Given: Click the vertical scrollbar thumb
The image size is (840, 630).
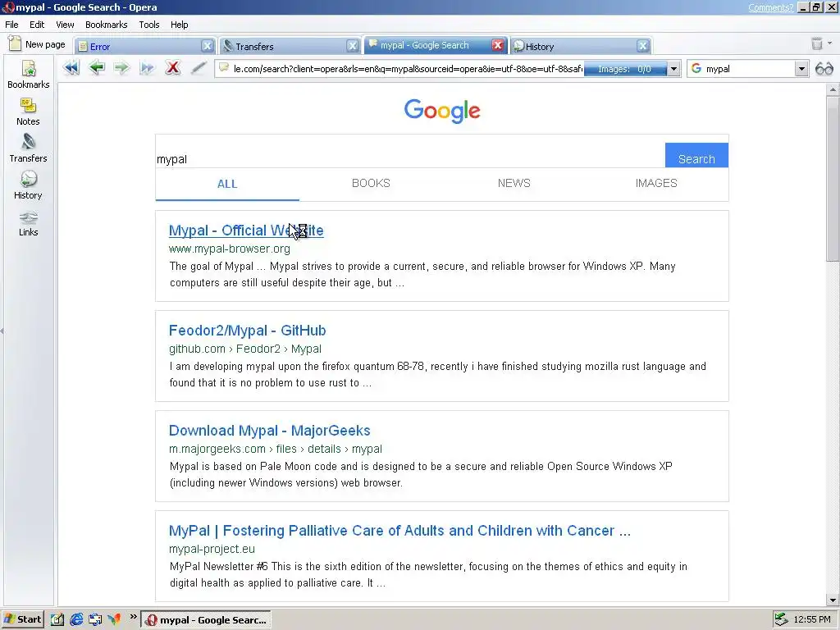Looking at the screenshot, I should point(833,179).
